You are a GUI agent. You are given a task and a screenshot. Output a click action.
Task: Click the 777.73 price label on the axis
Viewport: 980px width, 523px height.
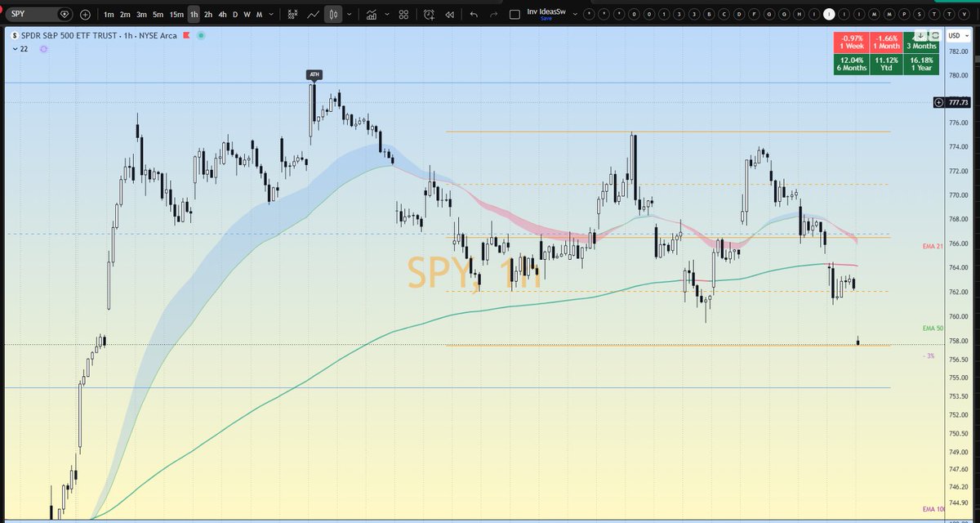point(958,102)
